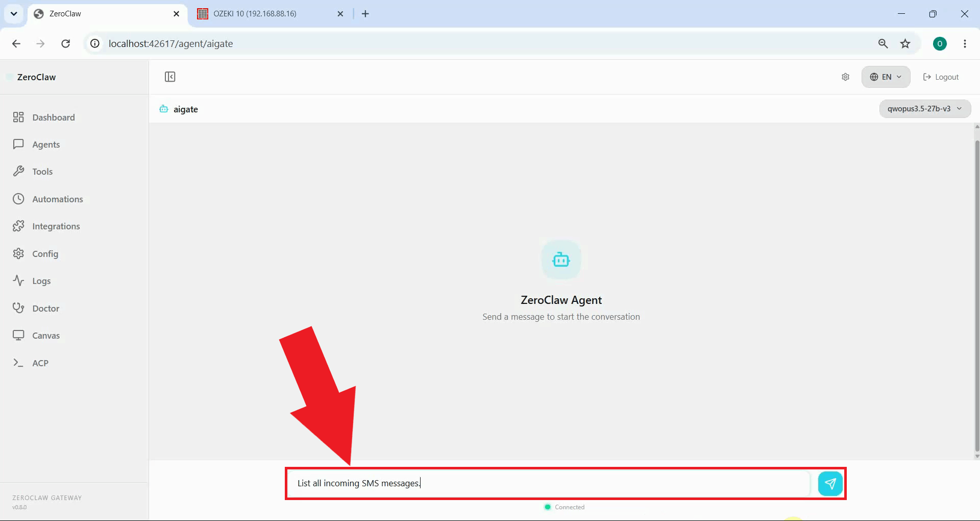Click the ZEROCLAW GATEWAY version label

(x=47, y=502)
